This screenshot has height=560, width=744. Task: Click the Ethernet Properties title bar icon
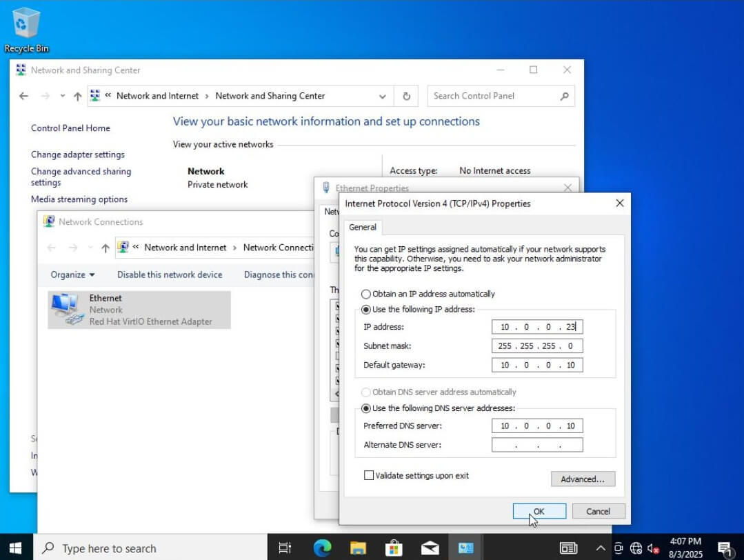pyautogui.click(x=326, y=188)
